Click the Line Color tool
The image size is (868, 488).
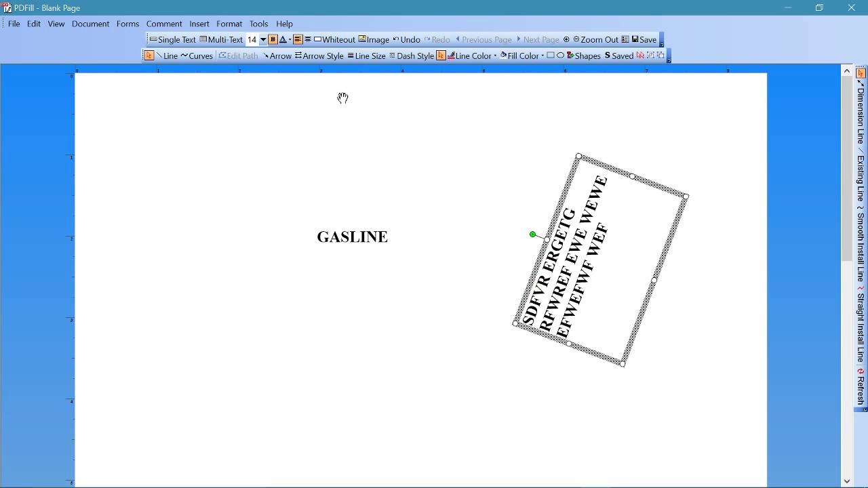[469, 56]
